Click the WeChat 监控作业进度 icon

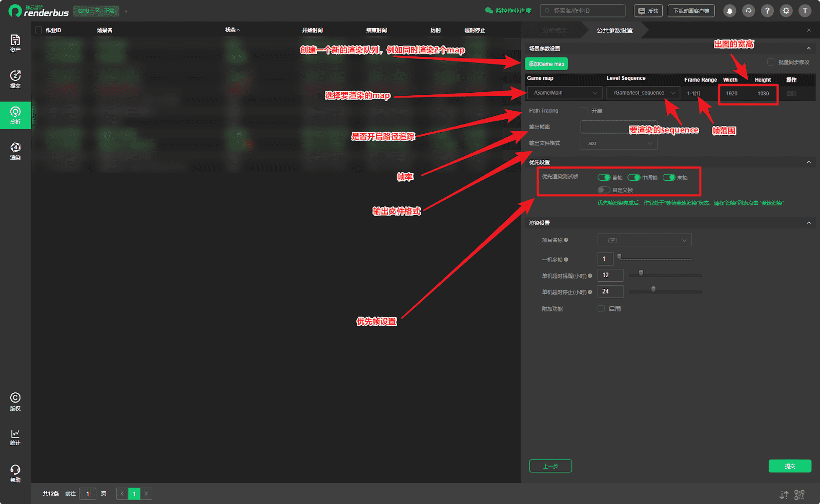pyautogui.click(x=489, y=11)
